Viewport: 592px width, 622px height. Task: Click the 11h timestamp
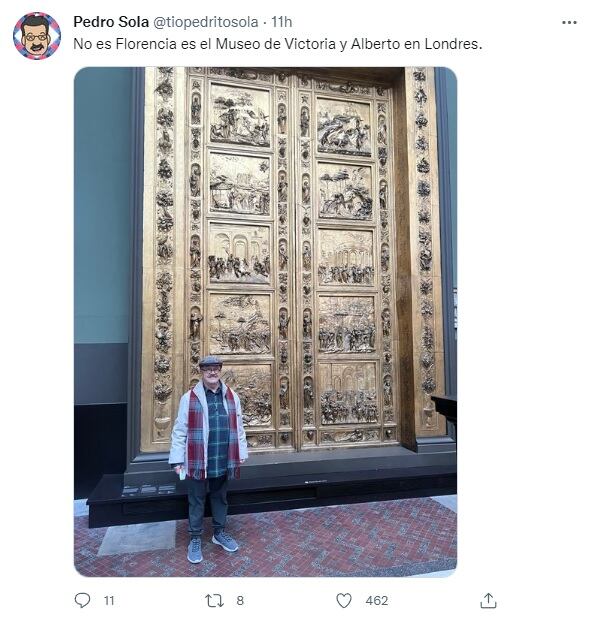282,22
